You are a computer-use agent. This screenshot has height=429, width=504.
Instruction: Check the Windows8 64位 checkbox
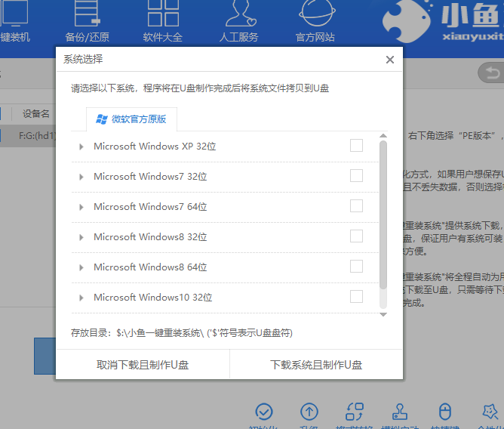tap(356, 267)
